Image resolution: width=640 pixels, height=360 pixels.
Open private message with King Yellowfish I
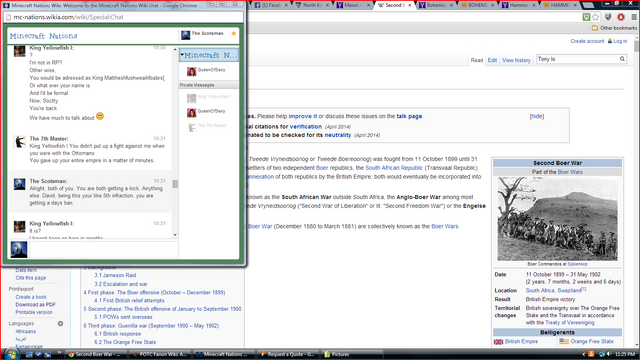coord(209,98)
